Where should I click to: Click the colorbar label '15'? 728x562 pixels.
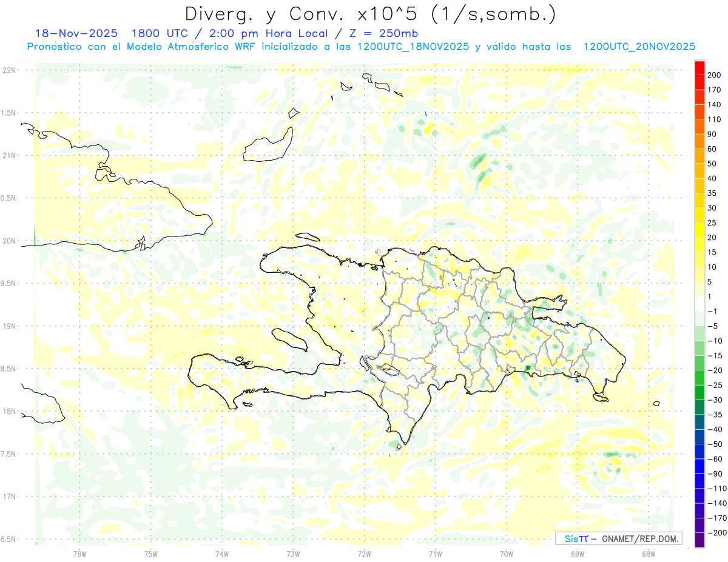click(x=712, y=252)
